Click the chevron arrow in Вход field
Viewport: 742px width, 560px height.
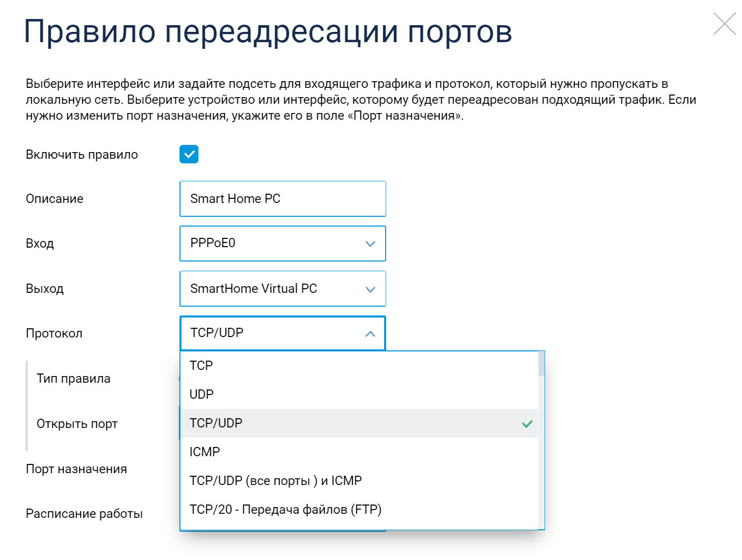[x=370, y=244]
